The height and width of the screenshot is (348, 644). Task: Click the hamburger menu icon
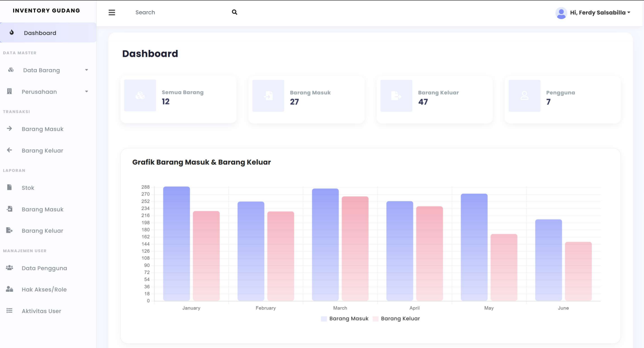point(112,13)
